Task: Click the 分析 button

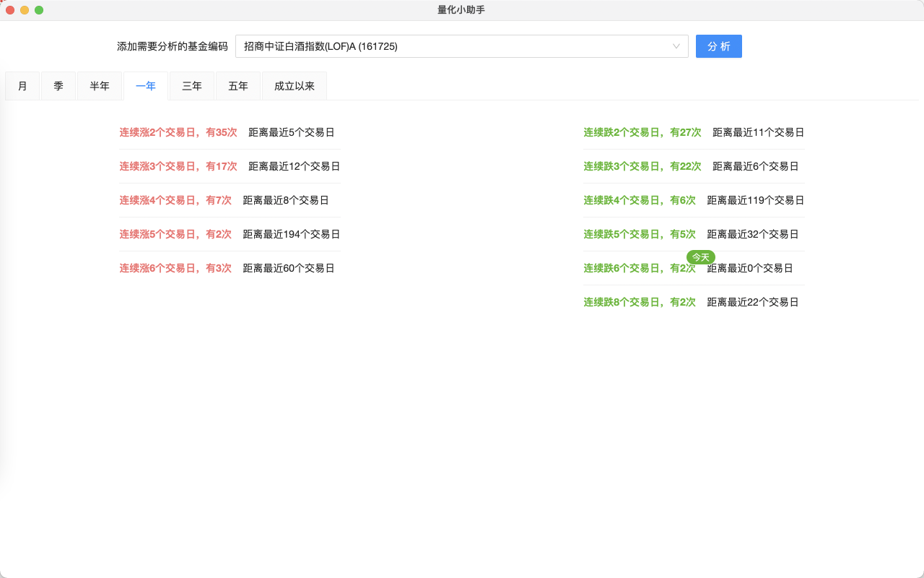Action: pyautogui.click(x=718, y=46)
